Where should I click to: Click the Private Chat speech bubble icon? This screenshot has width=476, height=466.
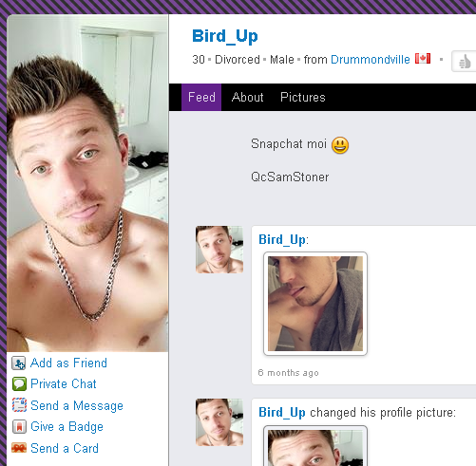pos(19,384)
